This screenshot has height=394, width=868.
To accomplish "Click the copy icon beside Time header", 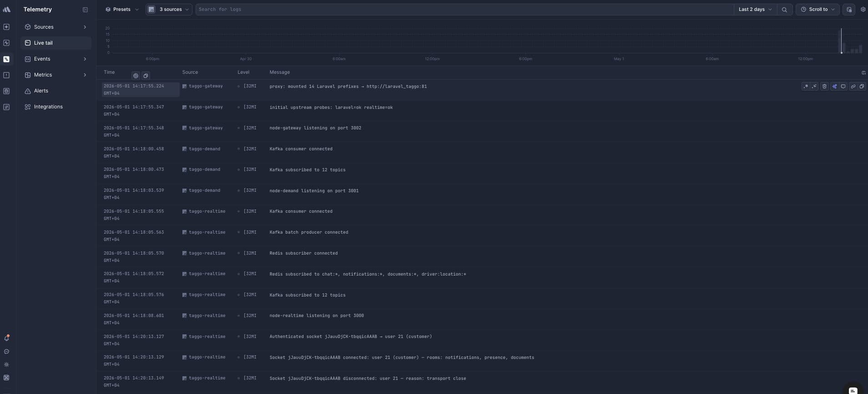I will 146,76.
